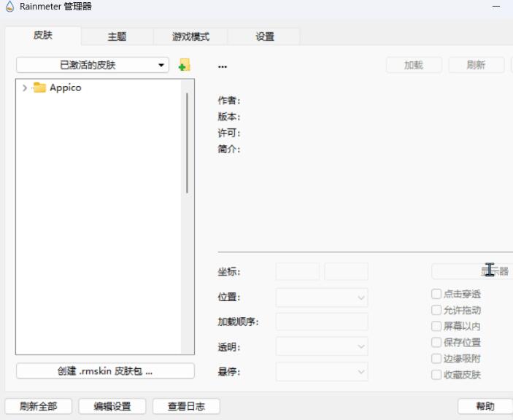513x420 pixels.
Task: Open the 透明 dropdown
Action: (x=322, y=347)
